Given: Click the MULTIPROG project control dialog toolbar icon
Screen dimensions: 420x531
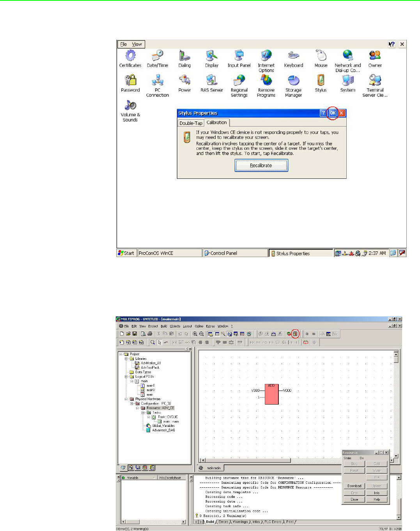Looking at the screenshot, I should pos(295,334).
